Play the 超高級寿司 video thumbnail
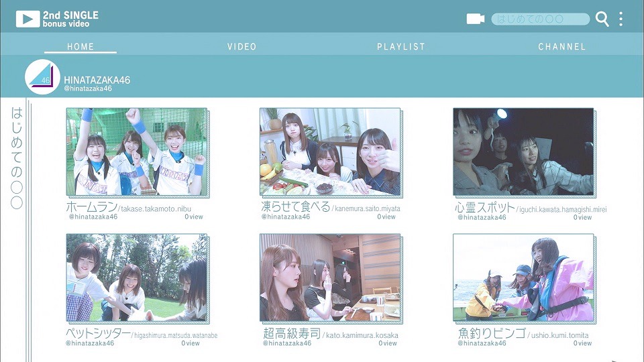This screenshot has height=362, width=644. (330, 278)
